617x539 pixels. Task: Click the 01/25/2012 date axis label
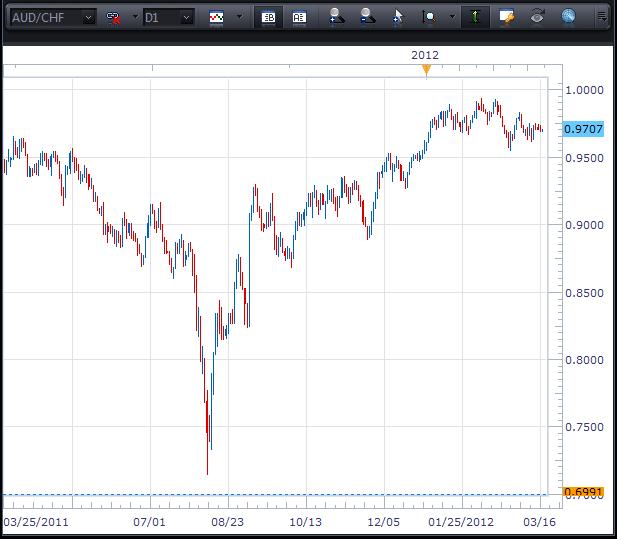[461, 522]
